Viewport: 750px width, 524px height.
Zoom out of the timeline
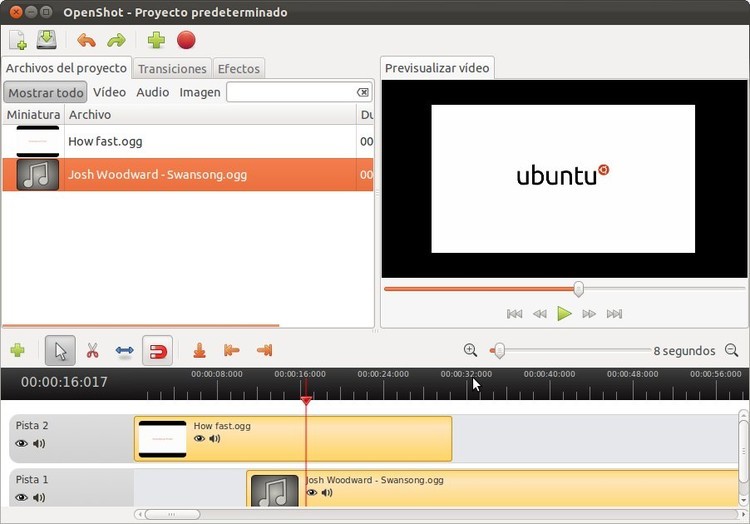pos(731,350)
